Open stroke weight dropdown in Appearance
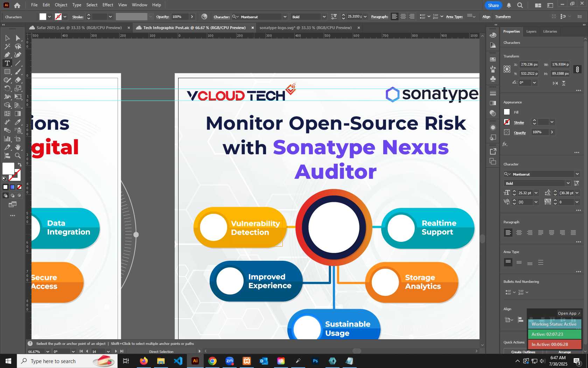588x368 pixels. coord(552,122)
